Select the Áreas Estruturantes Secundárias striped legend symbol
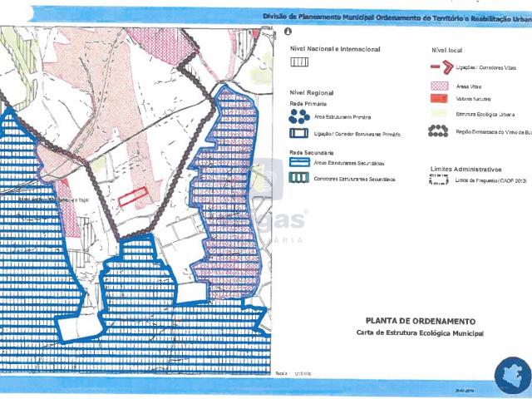The image size is (532, 399). pyautogui.click(x=299, y=162)
